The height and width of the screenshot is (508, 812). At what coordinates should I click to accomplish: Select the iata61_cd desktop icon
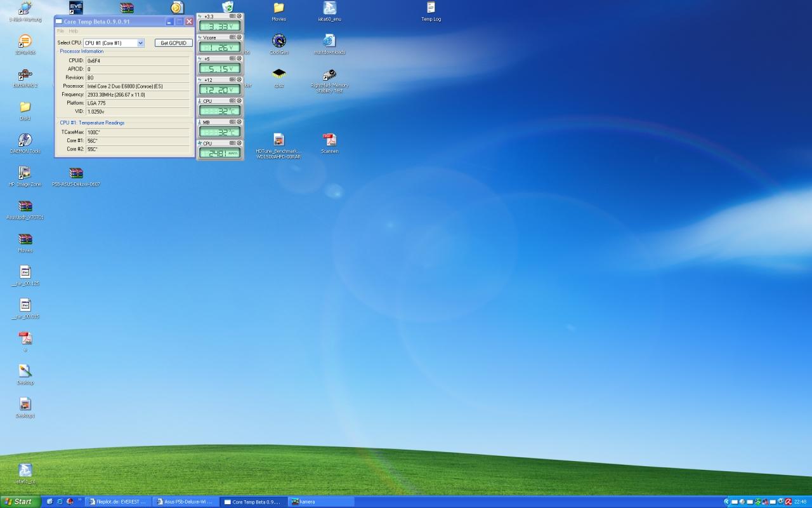(25, 474)
